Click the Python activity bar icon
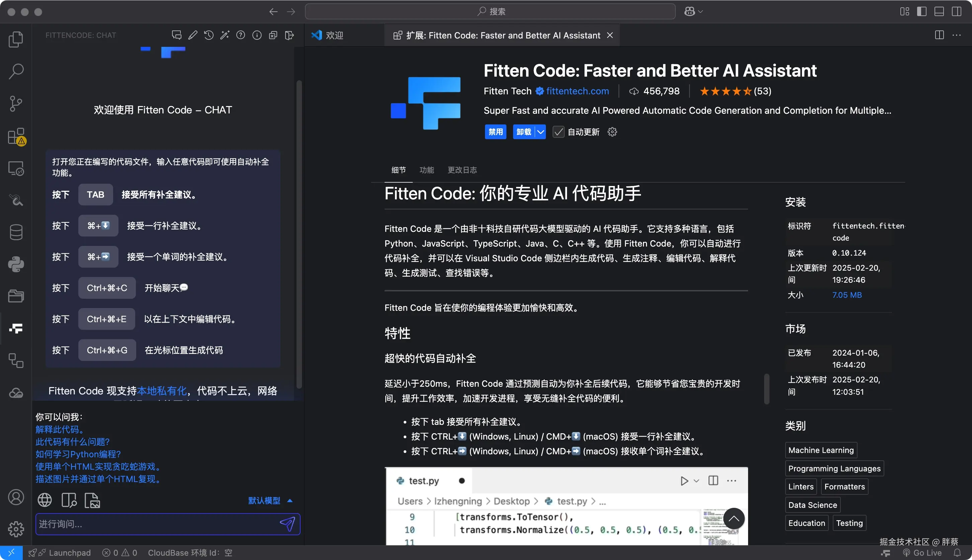 click(x=16, y=264)
